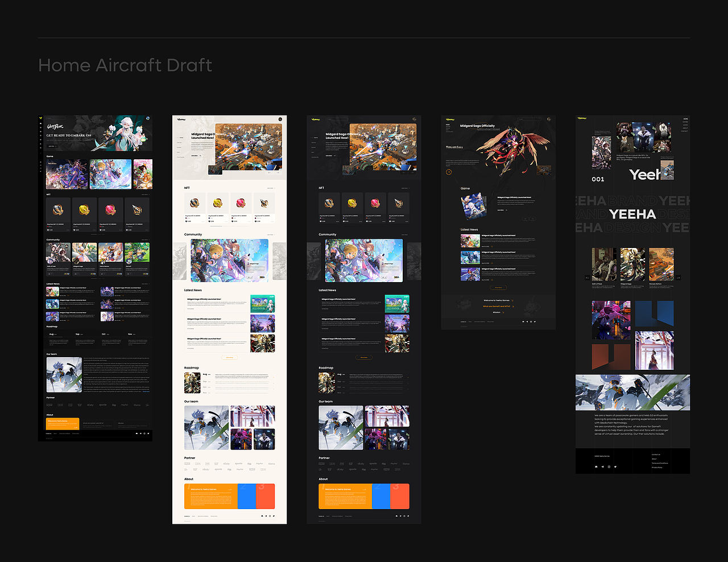Open 'Privacy Policy' footer link in the fifth mockup
728x562 pixels.
coord(657,468)
